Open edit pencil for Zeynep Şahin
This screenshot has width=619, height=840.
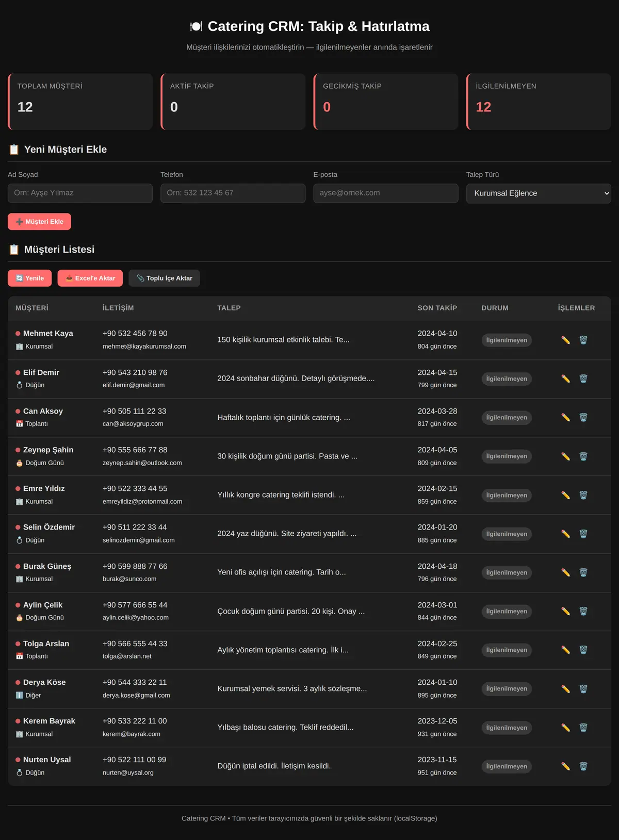point(566,456)
